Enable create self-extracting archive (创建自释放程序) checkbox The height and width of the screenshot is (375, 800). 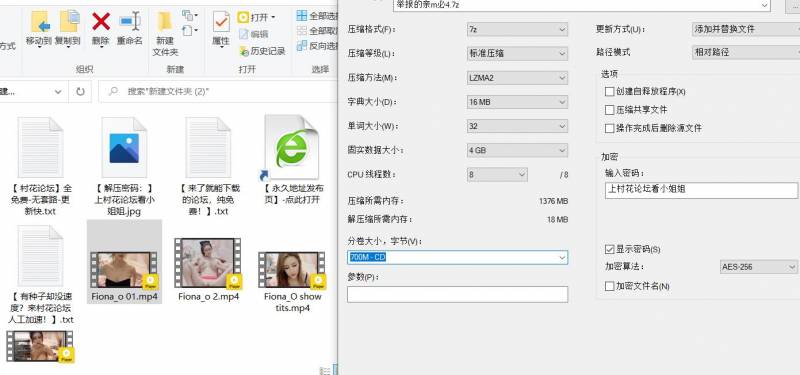coord(609,92)
